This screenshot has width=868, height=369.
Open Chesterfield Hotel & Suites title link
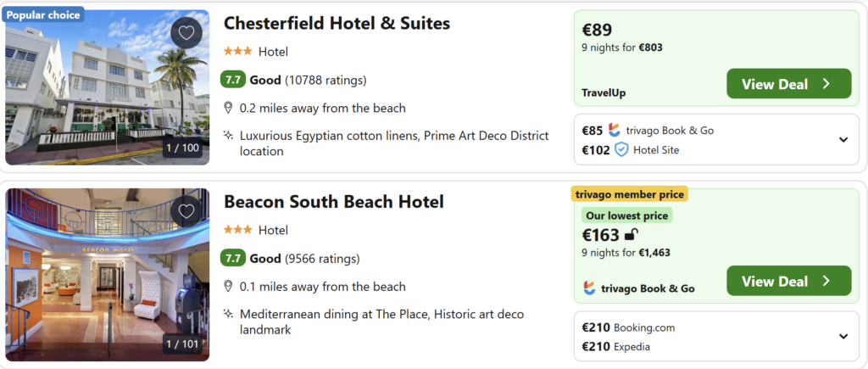(x=337, y=23)
